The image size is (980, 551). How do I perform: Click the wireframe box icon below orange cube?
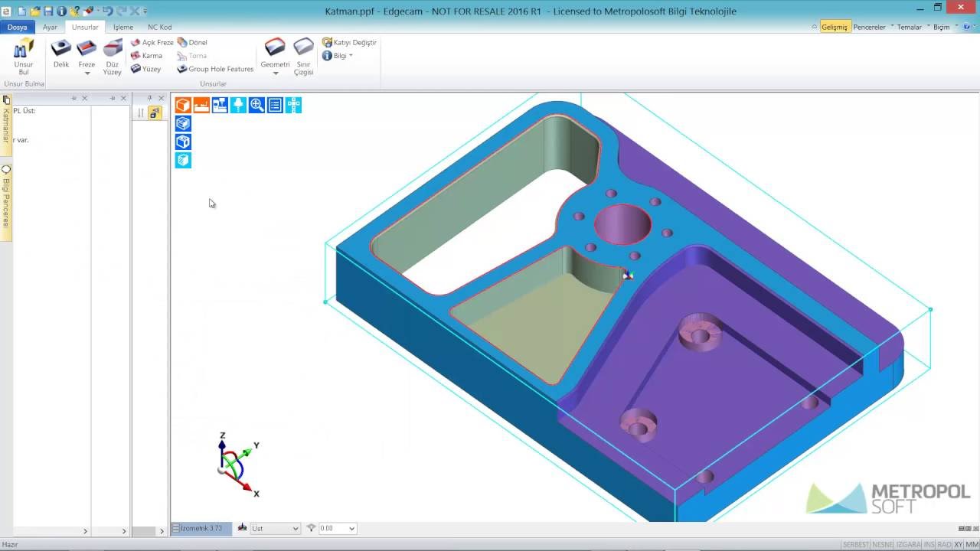[x=183, y=123]
